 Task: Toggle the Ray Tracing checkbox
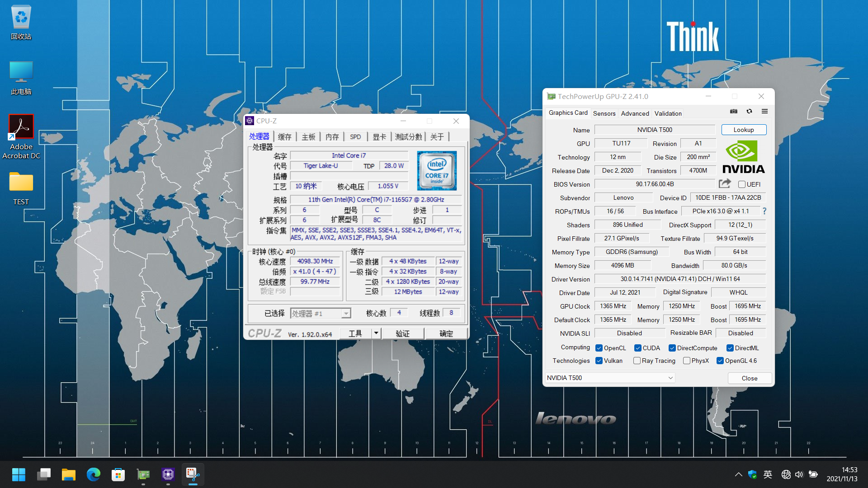tap(637, 361)
